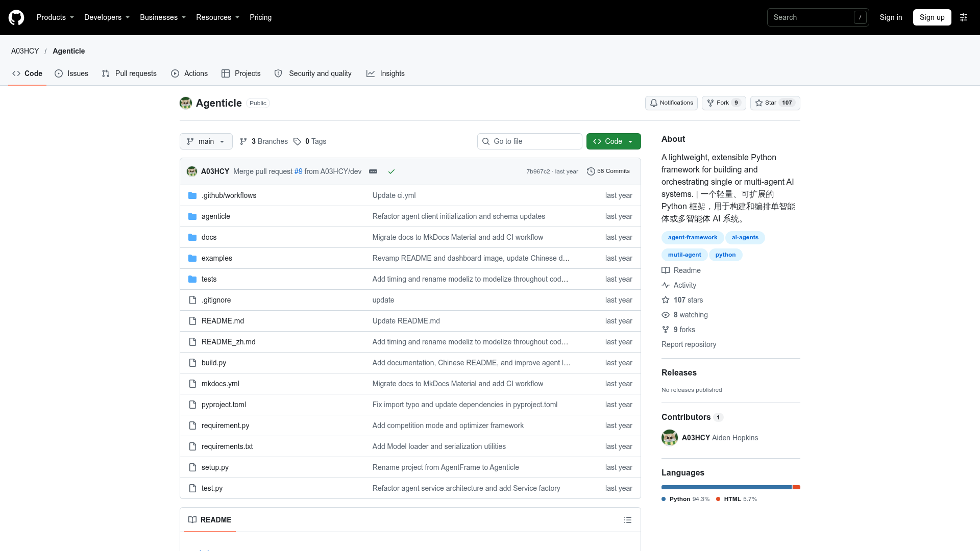Image resolution: width=980 pixels, height=551 pixels.
Task: Open the 9 forks entry in About
Action: pos(678,330)
